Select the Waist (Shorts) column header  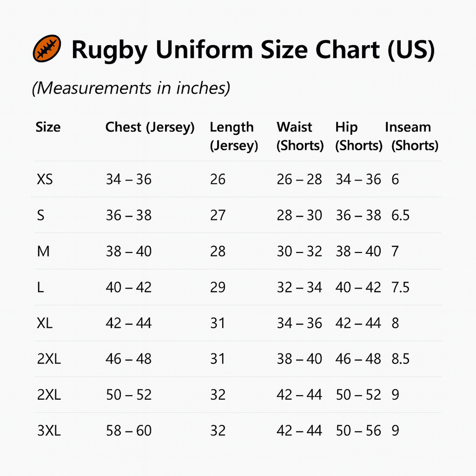coord(300,136)
